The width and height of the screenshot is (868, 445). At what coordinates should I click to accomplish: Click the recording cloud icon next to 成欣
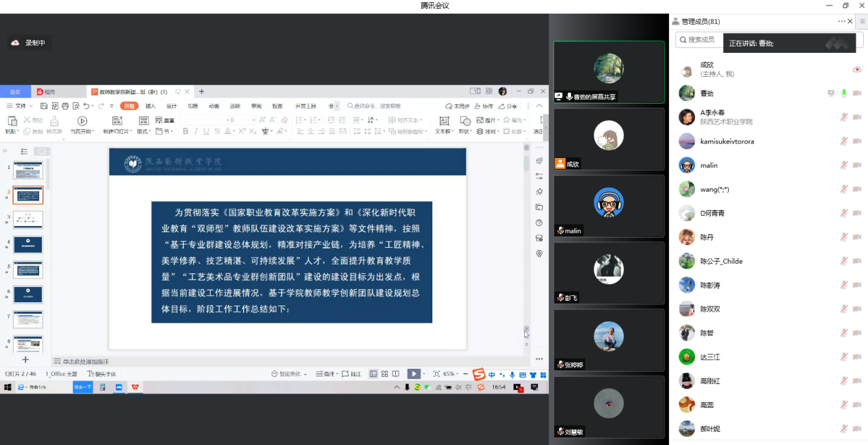pyautogui.click(x=856, y=69)
